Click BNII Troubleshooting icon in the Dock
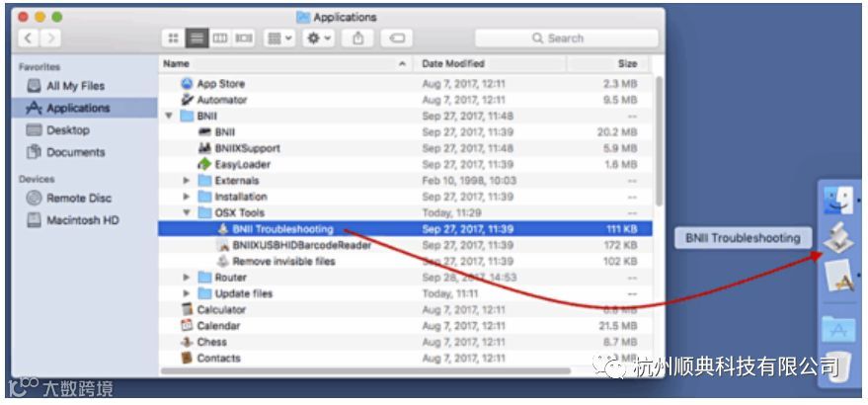The image size is (868, 405). tap(839, 238)
